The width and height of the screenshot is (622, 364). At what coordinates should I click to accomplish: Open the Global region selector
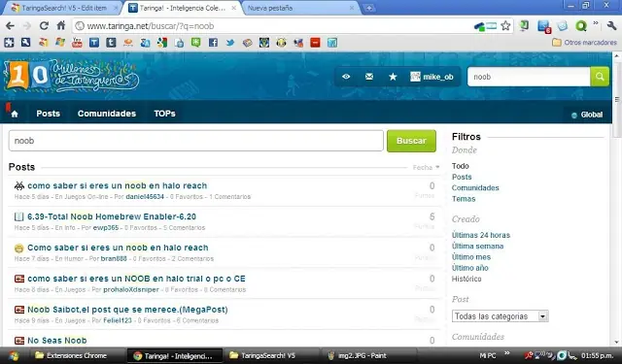(587, 115)
